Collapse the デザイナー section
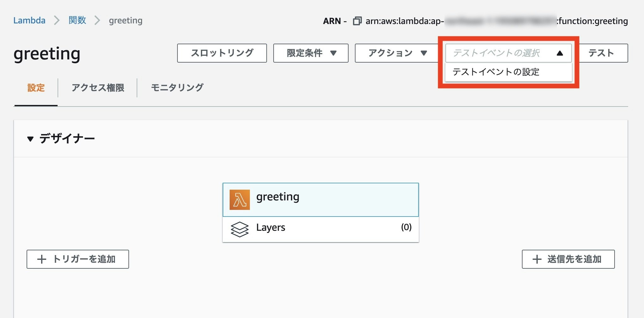The height and width of the screenshot is (318, 644). click(x=30, y=139)
